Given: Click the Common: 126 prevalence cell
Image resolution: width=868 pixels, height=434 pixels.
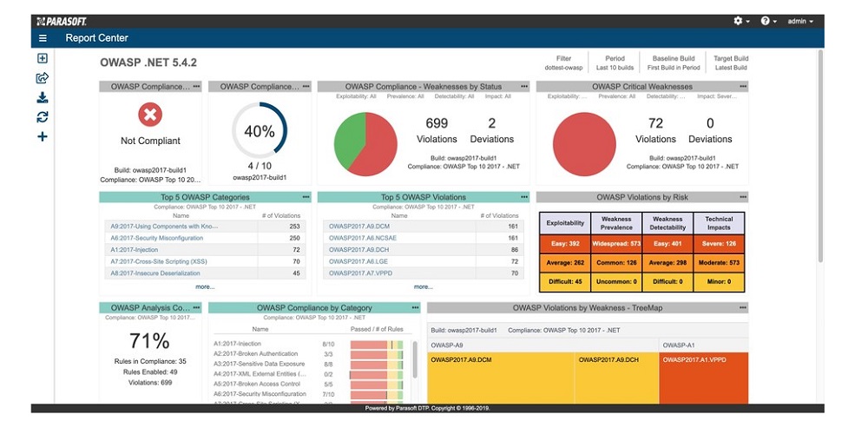Looking at the screenshot, I should tap(616, 263).
